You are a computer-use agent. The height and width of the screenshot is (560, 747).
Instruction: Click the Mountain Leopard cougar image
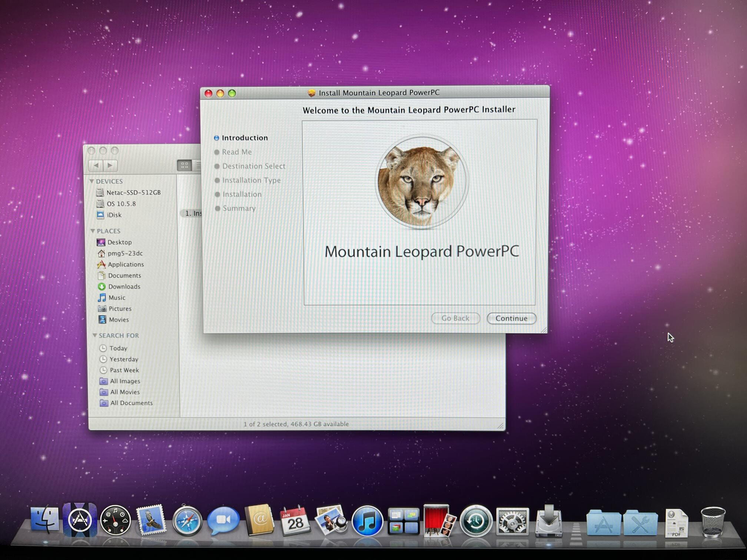[x=422, y=181]
